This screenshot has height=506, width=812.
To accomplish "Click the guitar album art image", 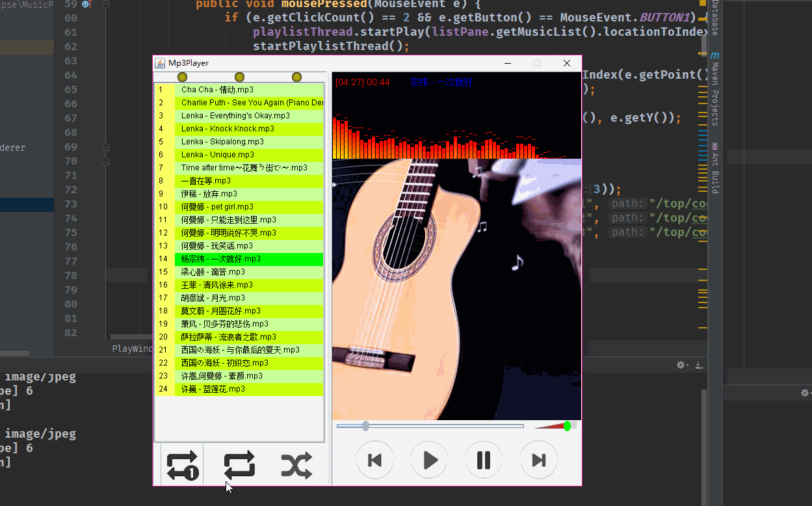I will pos(456,289).
